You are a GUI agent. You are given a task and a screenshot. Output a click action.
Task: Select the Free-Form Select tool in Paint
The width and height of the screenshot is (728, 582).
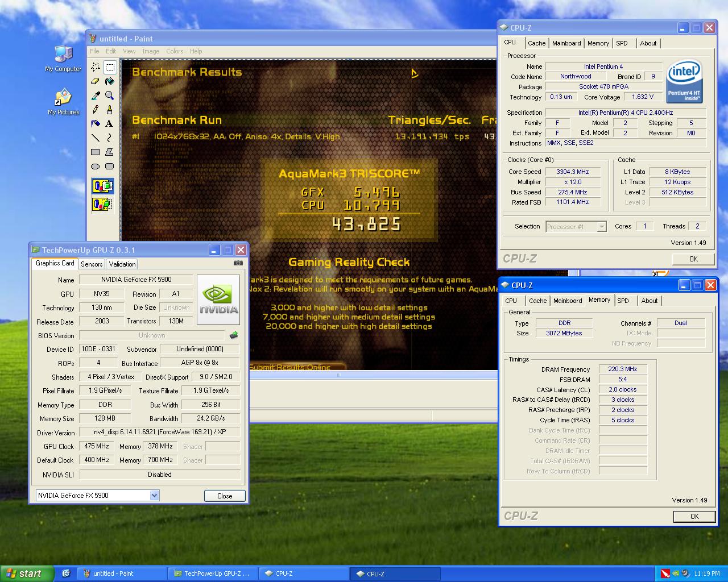[96, 67]
